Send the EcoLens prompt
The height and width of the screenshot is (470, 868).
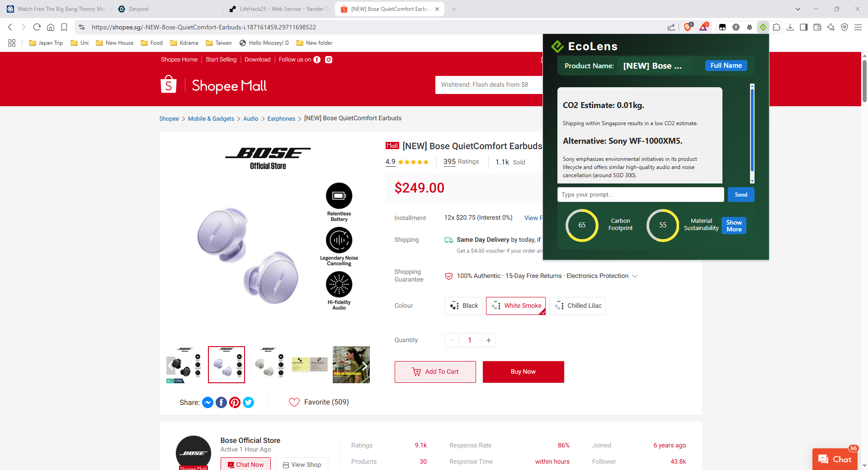[741, 195]
